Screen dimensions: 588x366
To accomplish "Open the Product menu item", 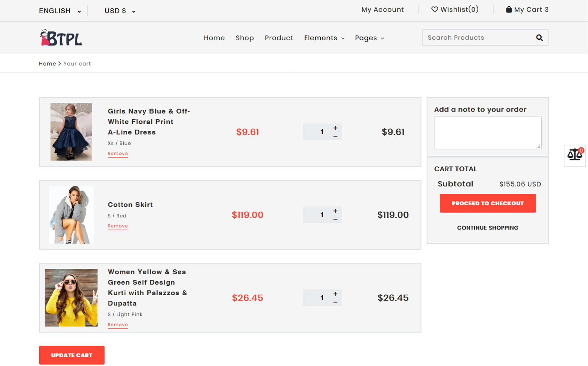I will click(x=279, y=38).
